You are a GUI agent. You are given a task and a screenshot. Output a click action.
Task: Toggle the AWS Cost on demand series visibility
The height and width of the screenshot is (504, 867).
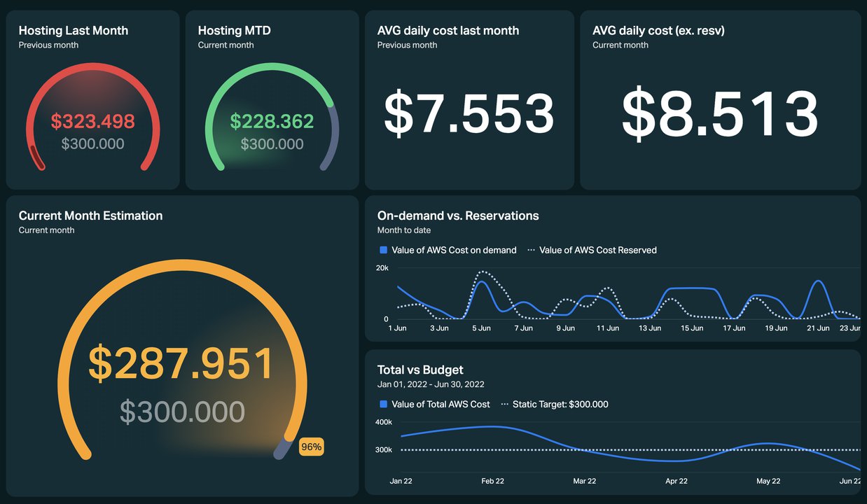click(452, 250)
